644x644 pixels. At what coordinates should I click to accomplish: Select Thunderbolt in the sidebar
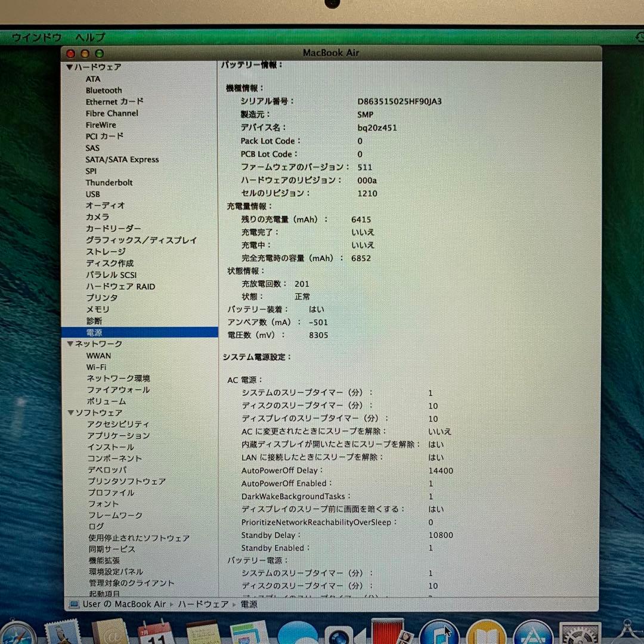pyautogui.click(x=109, y=182)
